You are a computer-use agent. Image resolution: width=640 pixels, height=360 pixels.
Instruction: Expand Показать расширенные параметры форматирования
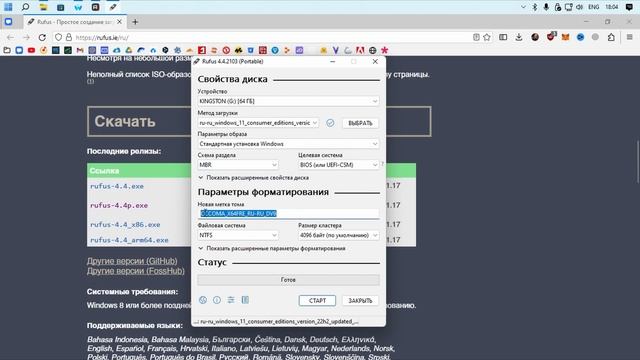click(272, 248)
